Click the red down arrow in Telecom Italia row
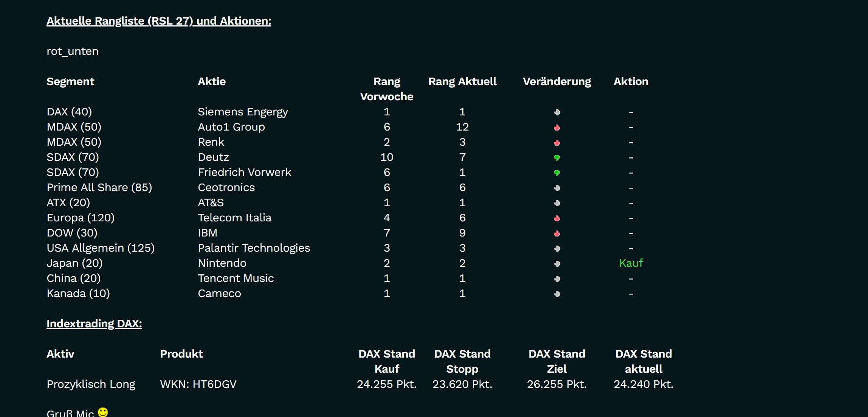The height and width of the screenshot is (417, 868). coord(557,218)
